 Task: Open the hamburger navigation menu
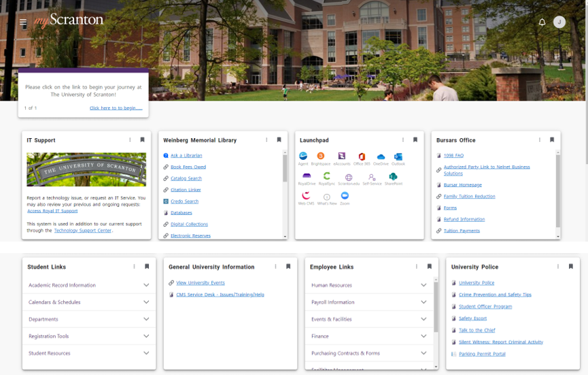(x=23, y=22)
